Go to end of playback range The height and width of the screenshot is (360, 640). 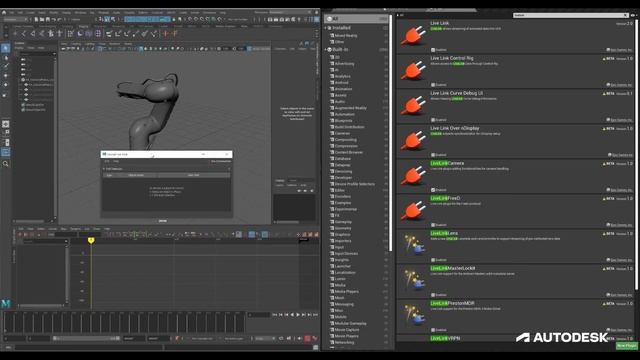tap(316, 315)
